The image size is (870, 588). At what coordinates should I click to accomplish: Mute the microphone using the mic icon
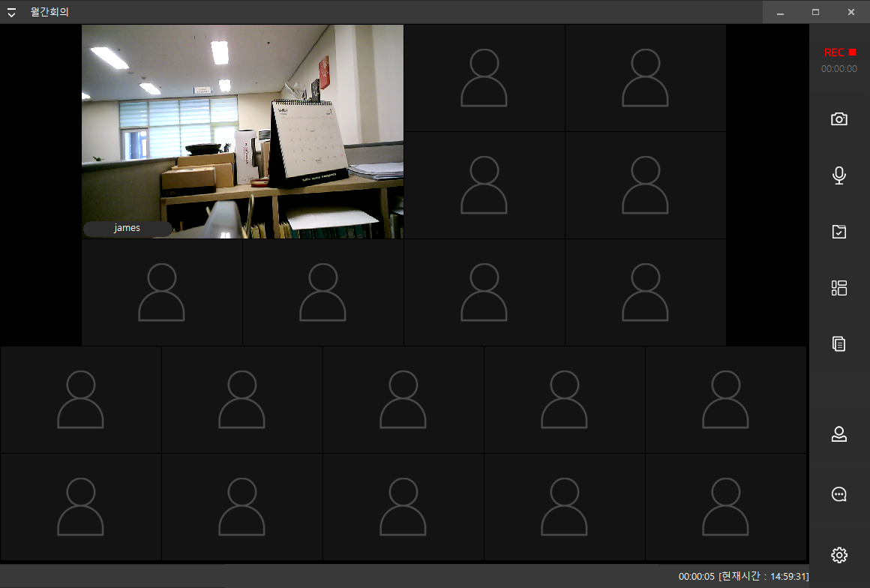pos(839,175)
